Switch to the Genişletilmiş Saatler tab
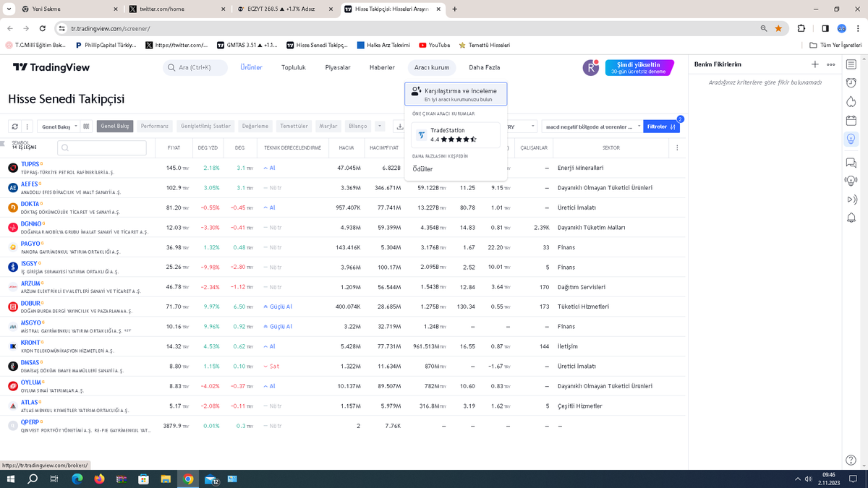The width and height of the screenshot is (868, 488). 205,126
